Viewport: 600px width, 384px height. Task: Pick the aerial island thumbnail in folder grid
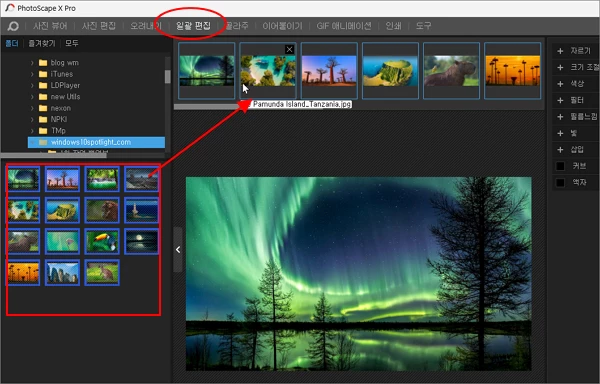click(23, 210)
